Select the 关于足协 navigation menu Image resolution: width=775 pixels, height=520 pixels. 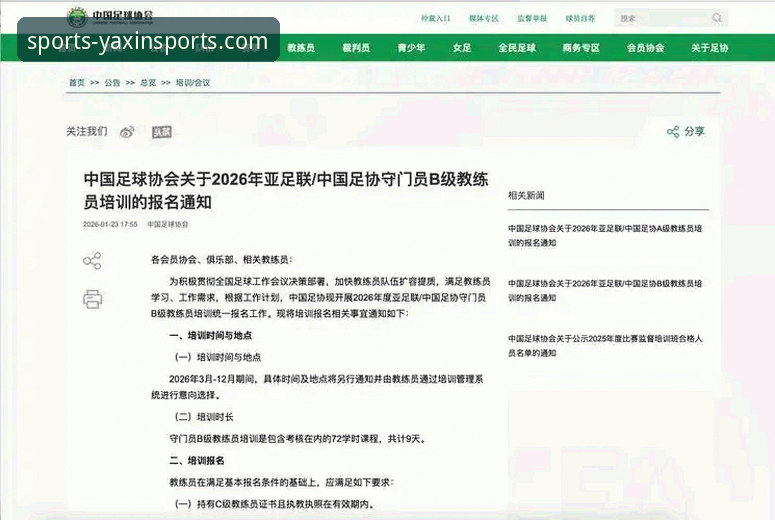[x=710, y=48]
